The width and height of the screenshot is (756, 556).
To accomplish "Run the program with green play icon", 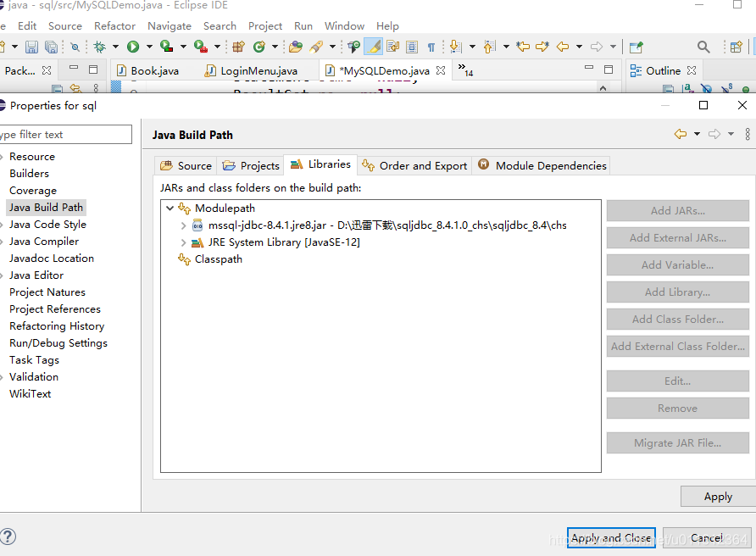I will (x=133, y=47).
